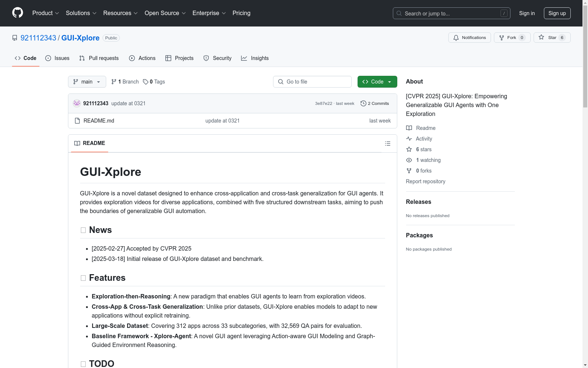Click the Fork icon in the Fork button
This screenshot has width=588, height=368.
click(502, 38)
